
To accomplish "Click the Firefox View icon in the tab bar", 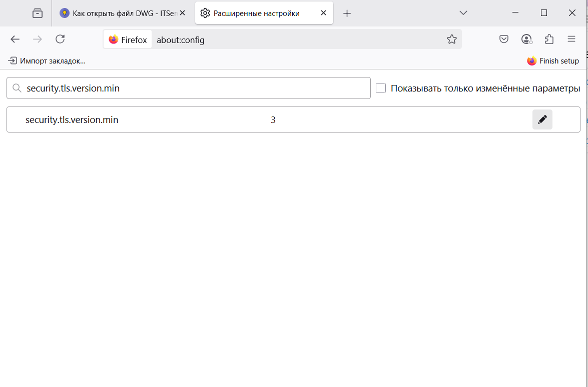I will pyautogui.click(x=38, y=13).
